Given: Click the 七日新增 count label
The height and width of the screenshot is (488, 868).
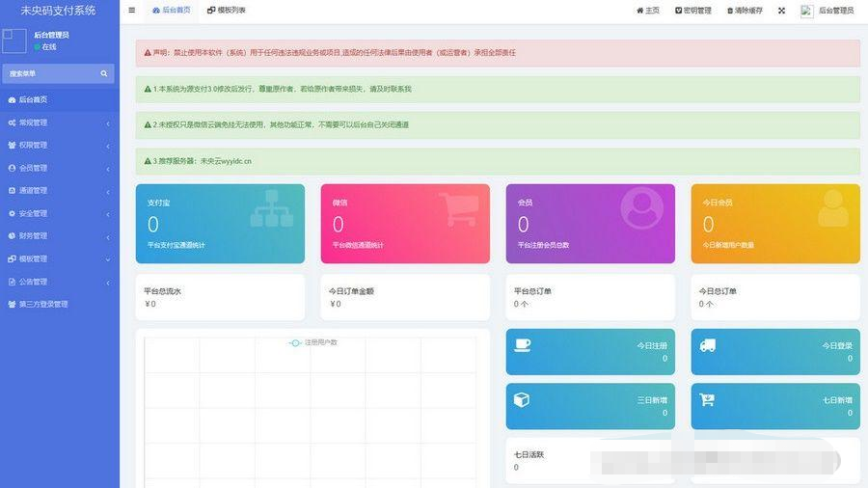Looking at the screenshot, I should coord(837,400).
